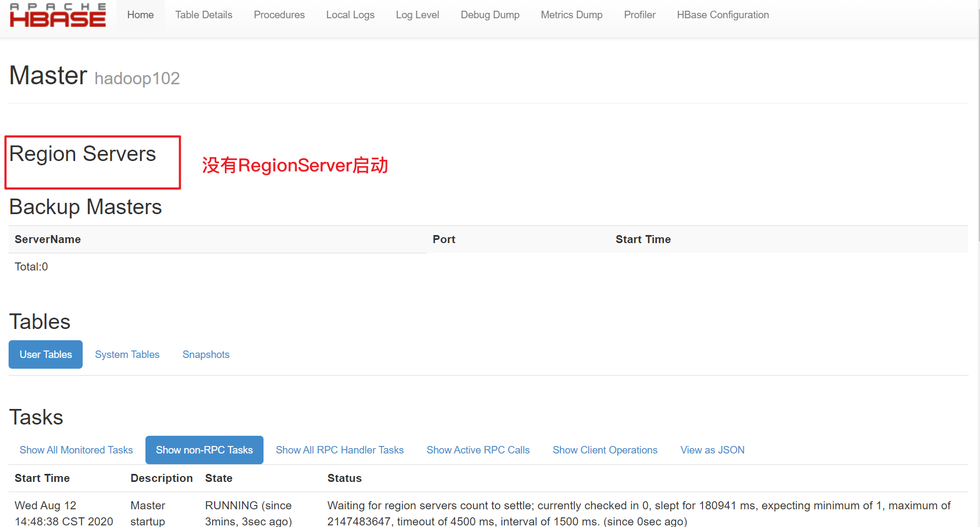View Local Logs from navbar
This screenshot has height=527, width=980.
tap(350, 15)
